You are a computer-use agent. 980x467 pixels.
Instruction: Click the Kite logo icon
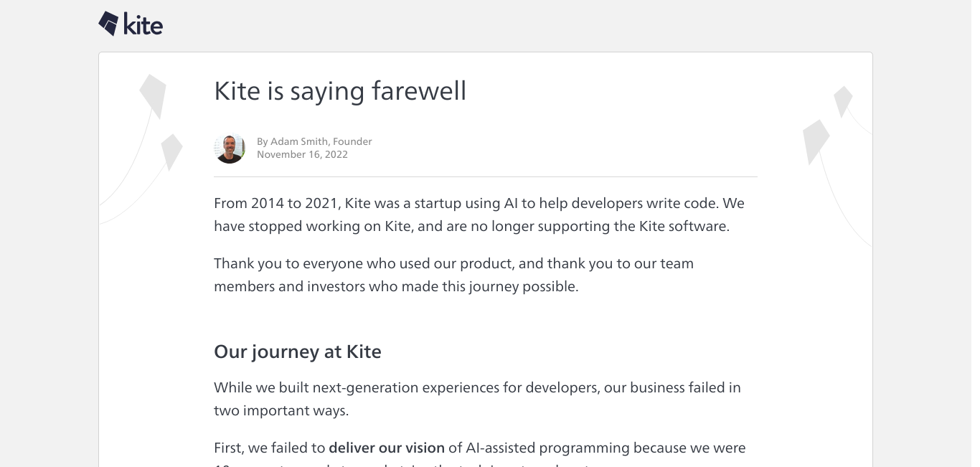tap(108, 24)
